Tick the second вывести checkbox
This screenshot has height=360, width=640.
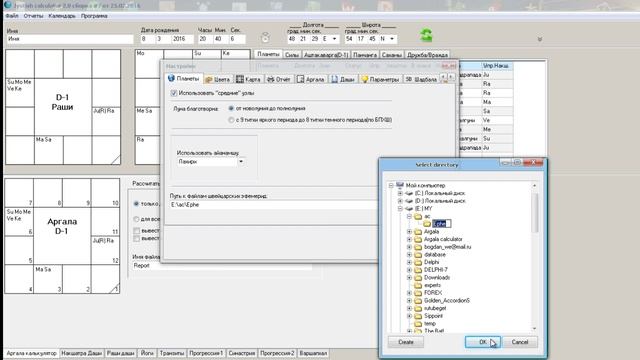pyautogui.click(x=136, y=239)
